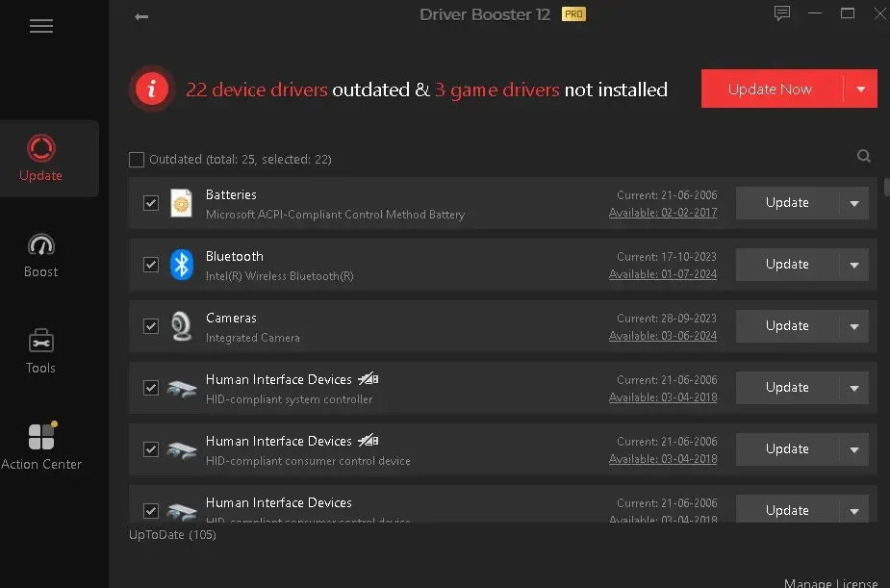Viewport: 890px width, 588px height.
Task: Open the Manage License link
Action: click(x=829, y=582)
